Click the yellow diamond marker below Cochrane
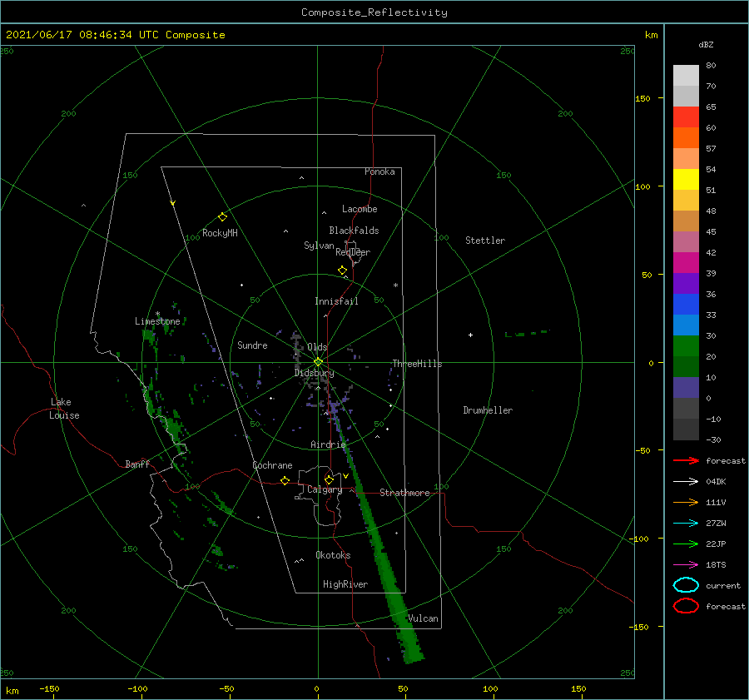 point(285,481)
